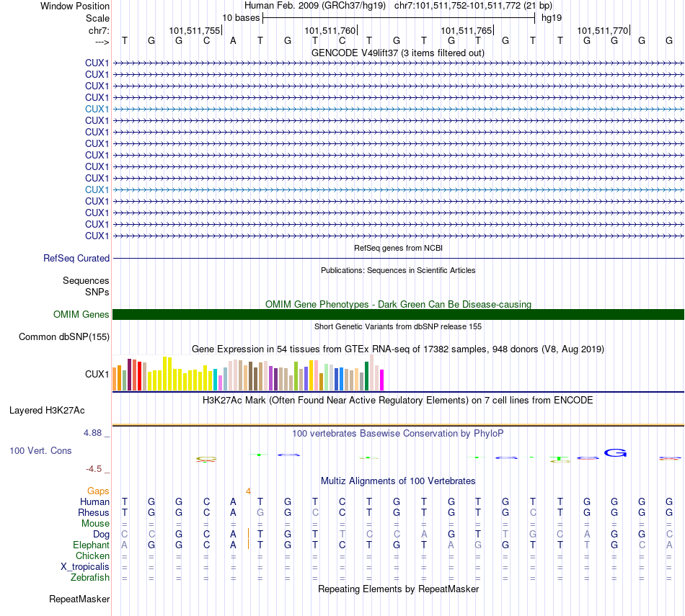Screen dimensions: 685x616
Task: Open the OMIM Gene Phenotypes track title
Action: click(398, 304)
